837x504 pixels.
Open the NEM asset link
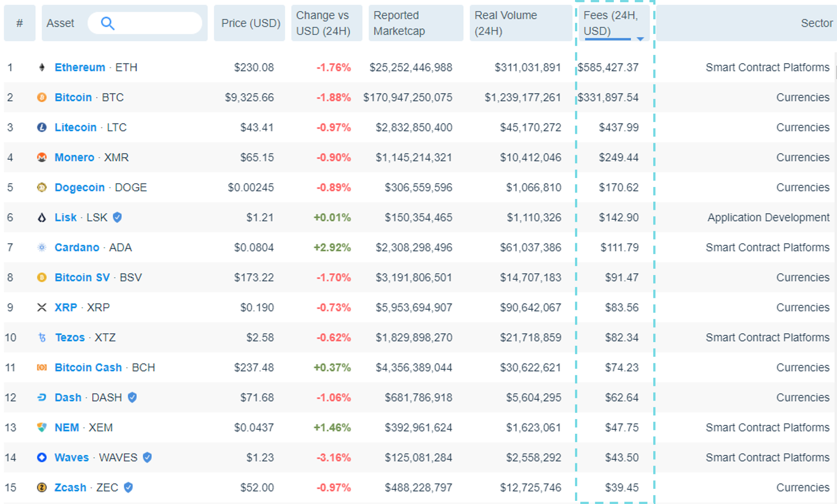coord(67,428)
